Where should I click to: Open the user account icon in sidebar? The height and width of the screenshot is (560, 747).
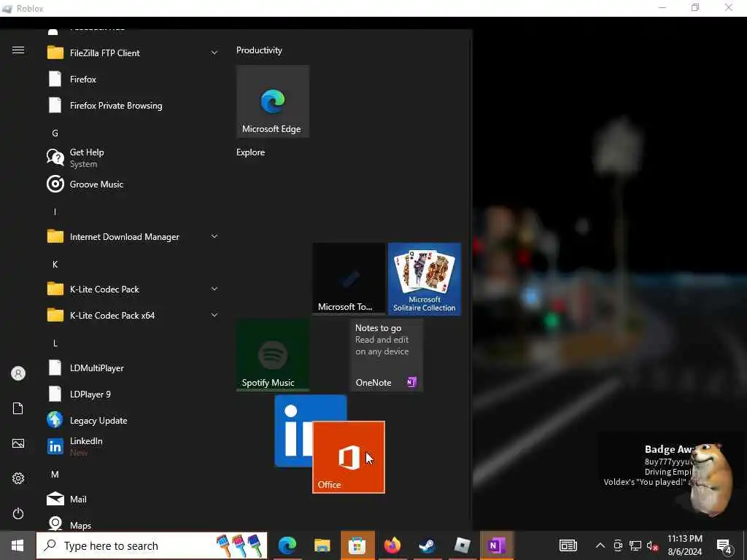pos(18,373)
